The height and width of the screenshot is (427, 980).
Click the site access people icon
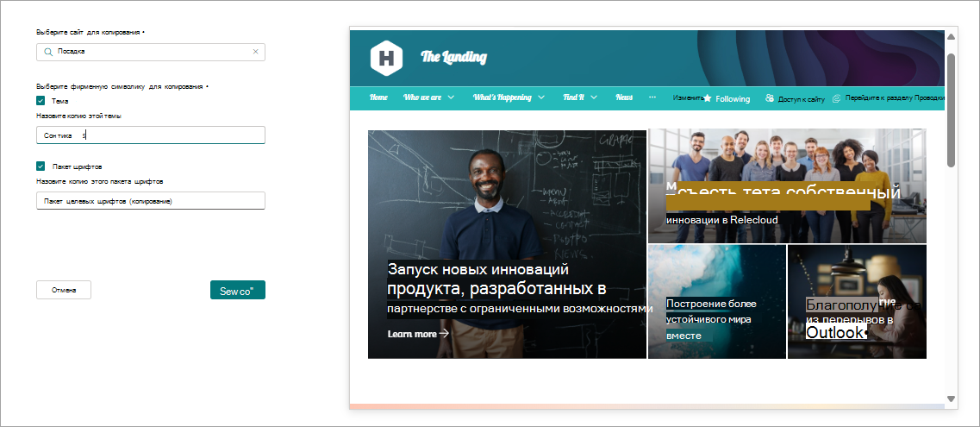pos(770,98)
